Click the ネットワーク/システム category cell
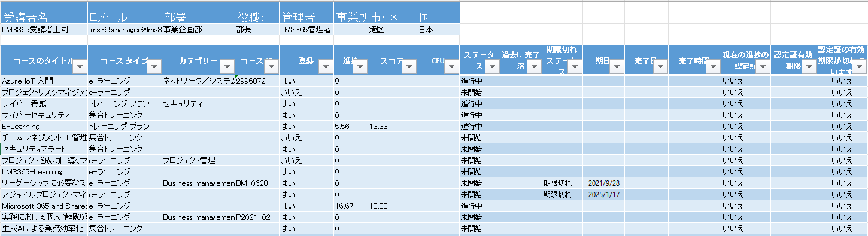This screenshot has width=868, height=236. point(198,81)
